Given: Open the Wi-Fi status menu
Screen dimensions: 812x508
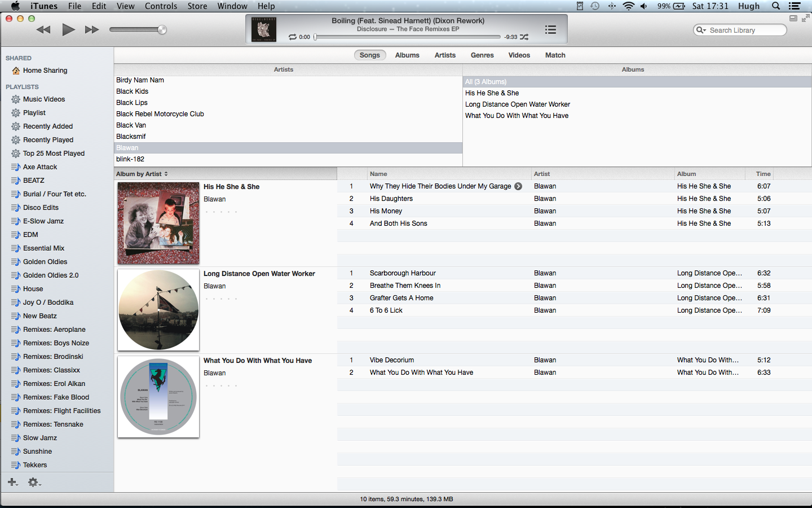Looking at the screenshot, I should pos(628,6).
